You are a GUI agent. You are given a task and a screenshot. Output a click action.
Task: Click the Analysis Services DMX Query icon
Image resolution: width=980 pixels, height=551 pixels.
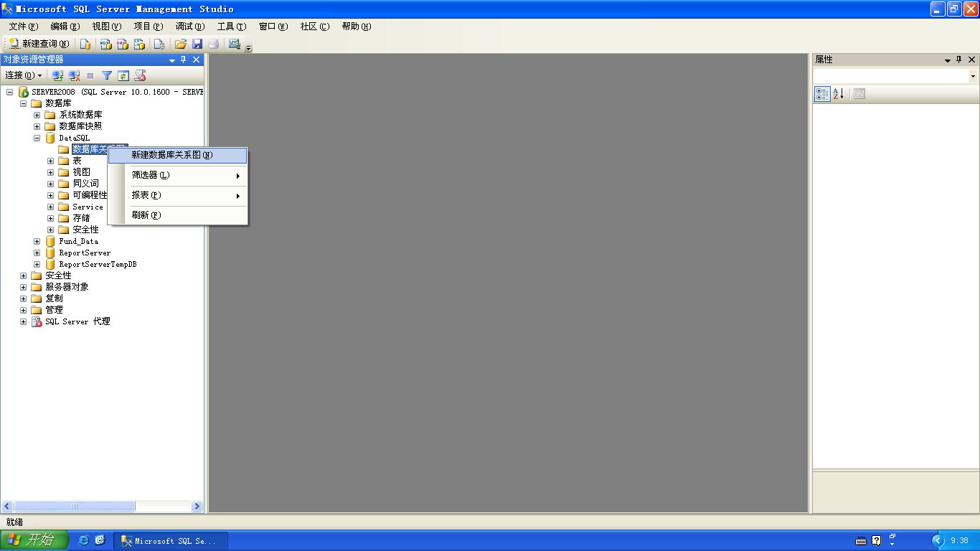point(123,44)
